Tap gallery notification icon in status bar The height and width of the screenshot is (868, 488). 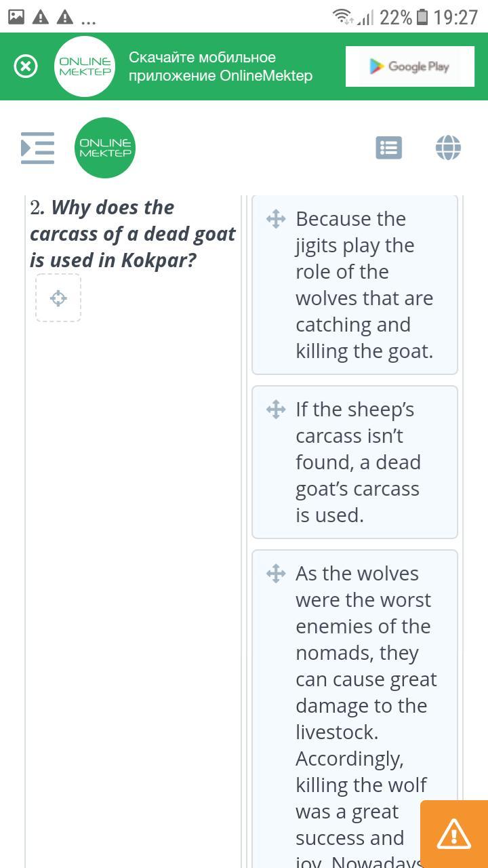pyautogui.click(x=16, y=18)
